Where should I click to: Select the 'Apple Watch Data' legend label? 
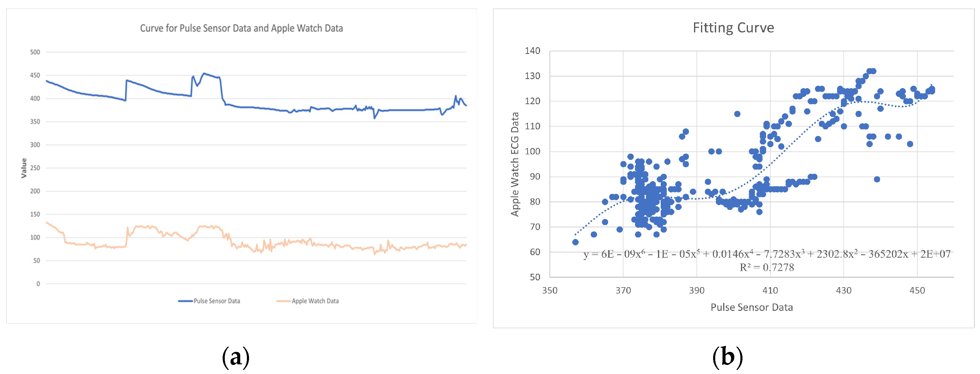315,301
